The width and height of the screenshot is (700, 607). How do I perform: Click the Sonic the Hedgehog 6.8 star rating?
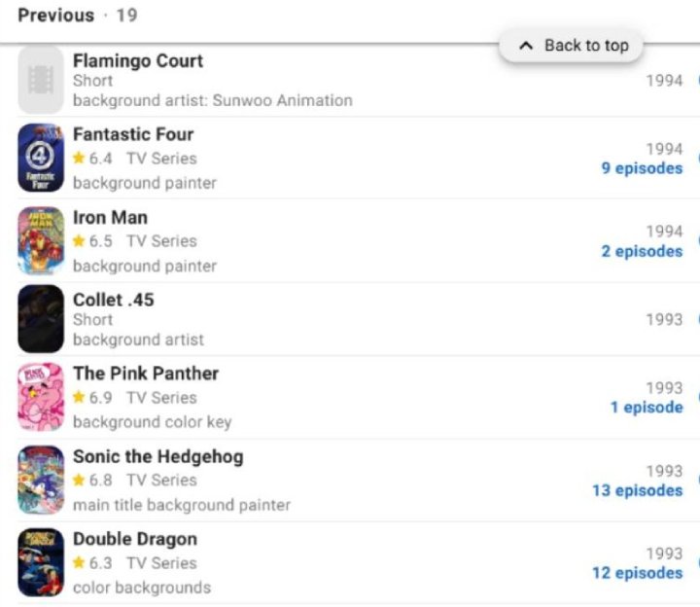pos(92,481)
